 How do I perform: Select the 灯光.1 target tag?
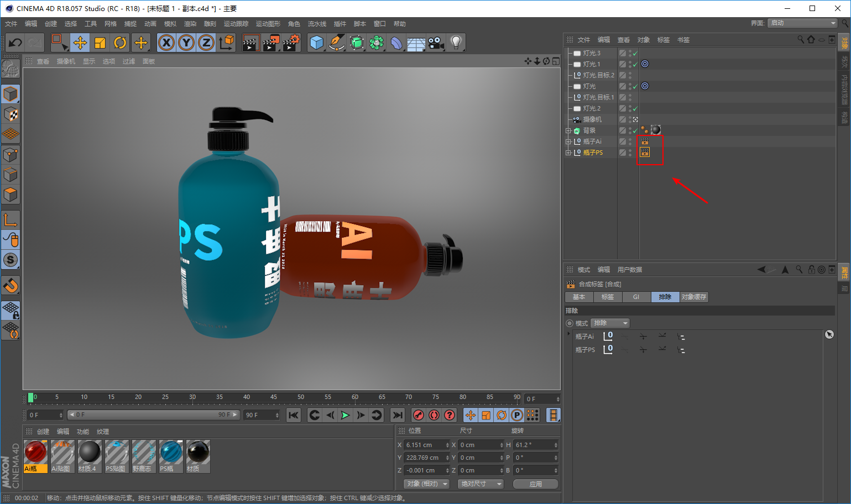coord(645,64)
